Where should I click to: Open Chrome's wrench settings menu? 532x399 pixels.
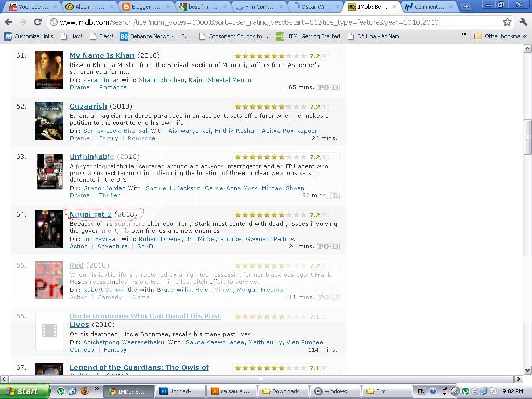click(x=523, y=22)
